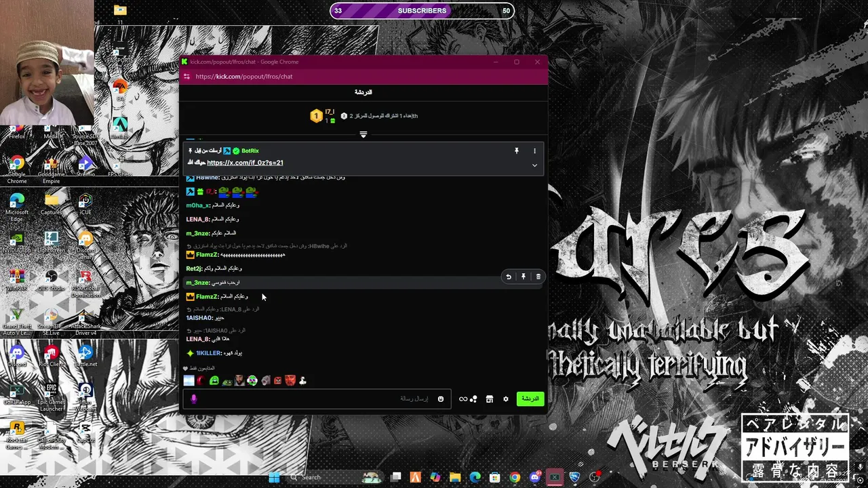Insert the pepe frog emote from quick bar
The image size is (868, 488).
click(x=227, y=381)
